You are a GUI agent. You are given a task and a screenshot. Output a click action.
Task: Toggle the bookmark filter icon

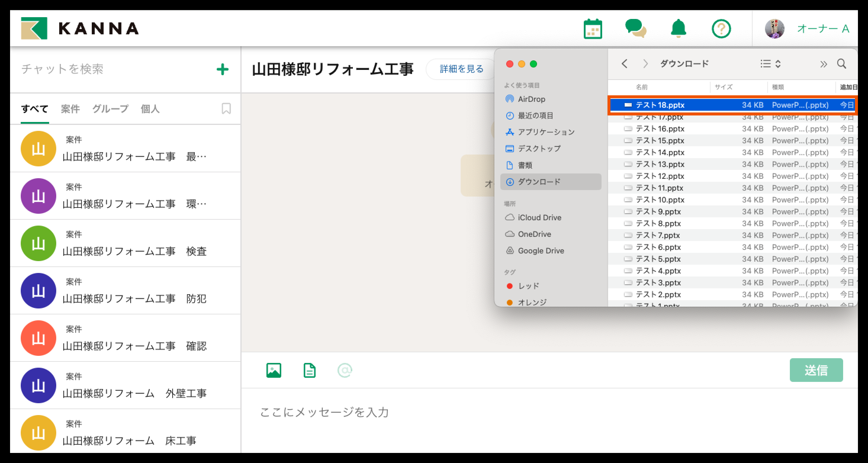pos(226,109)
